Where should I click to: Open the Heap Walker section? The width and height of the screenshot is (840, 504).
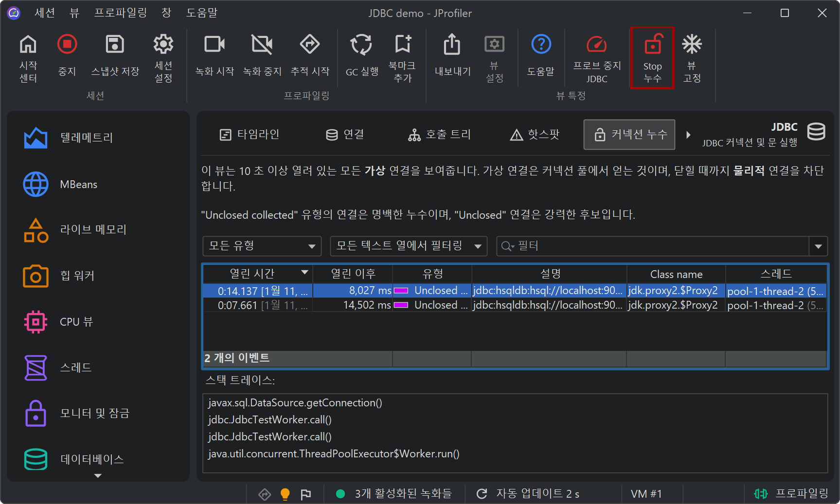(77, 276)
